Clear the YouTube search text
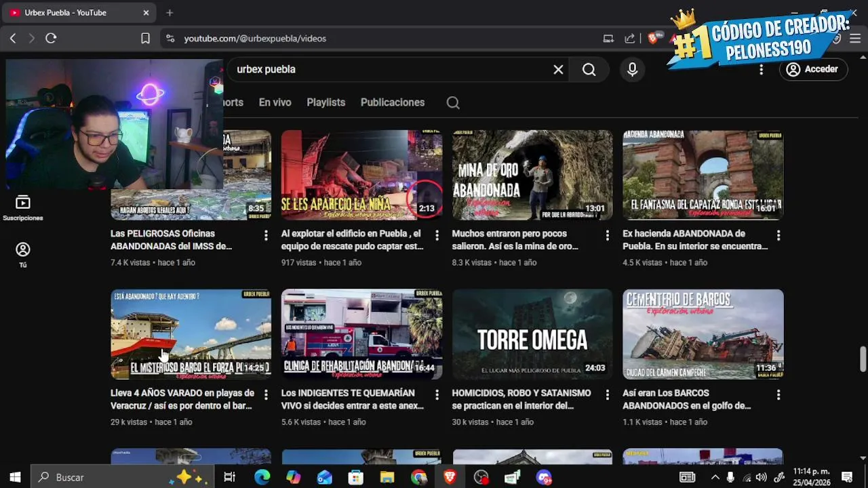Image resolution: width=868 pixels, height=488 pixels. click(x=558, y=69)
